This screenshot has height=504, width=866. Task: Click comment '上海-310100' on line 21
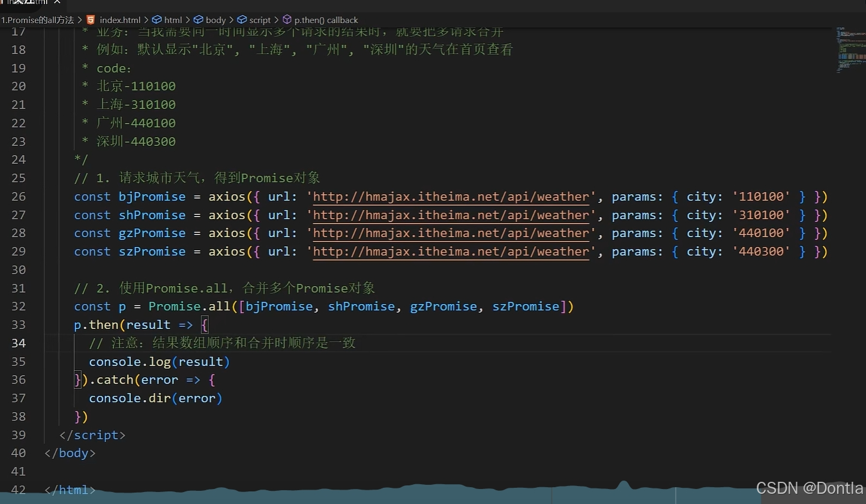coord(136,105)
